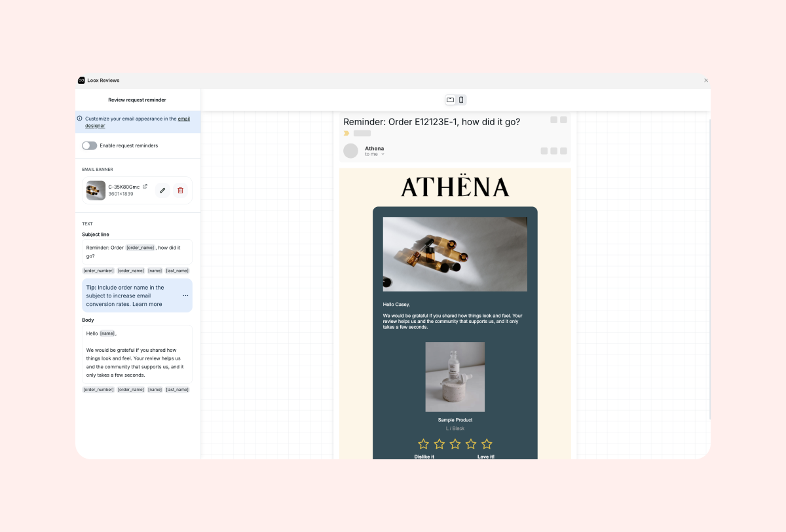Rate five stars in email preview
This screenshot has height=532, width=786.
pyautogui.click(x=487, y=444)
